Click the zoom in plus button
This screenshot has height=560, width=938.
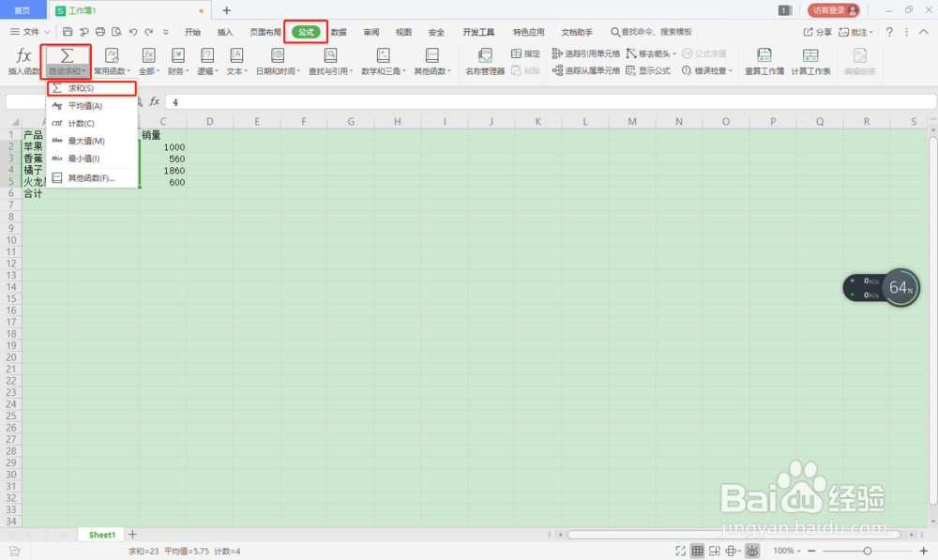coord(924,551)
